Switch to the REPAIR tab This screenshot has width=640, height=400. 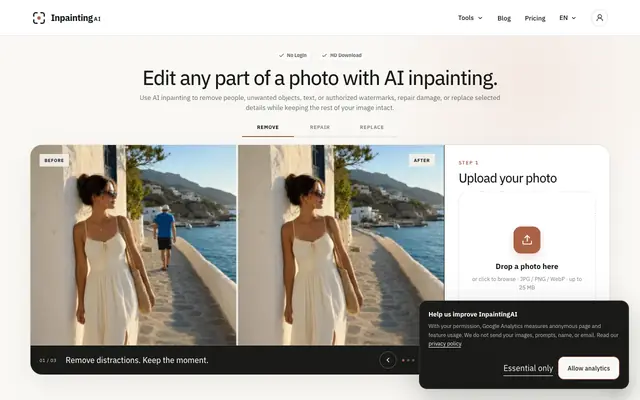[x=320, y=127]
